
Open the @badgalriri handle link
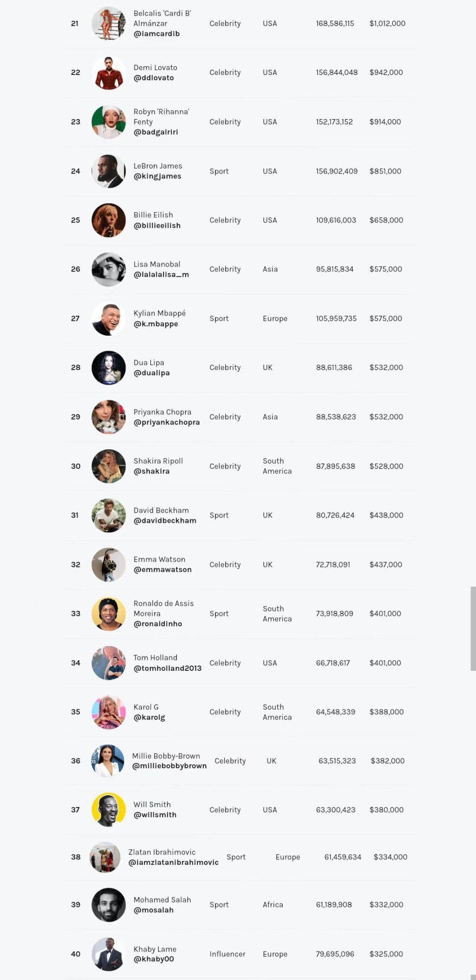(156, 132)
